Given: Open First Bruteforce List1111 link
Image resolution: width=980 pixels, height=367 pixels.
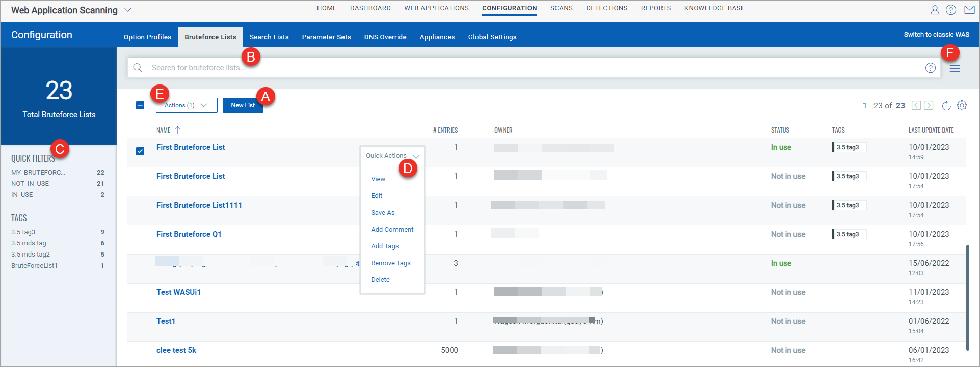Looking at the screenshot, I should coord(199,205).
